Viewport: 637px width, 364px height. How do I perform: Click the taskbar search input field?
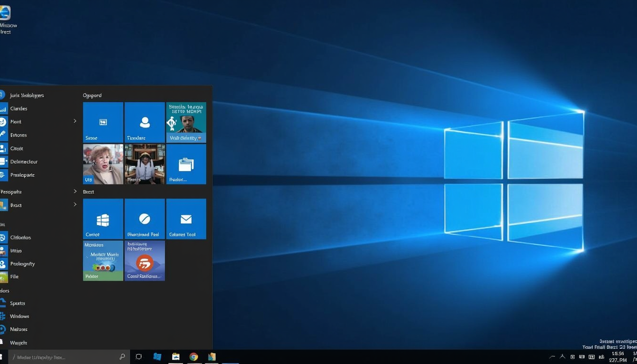(x=66, y=356)
